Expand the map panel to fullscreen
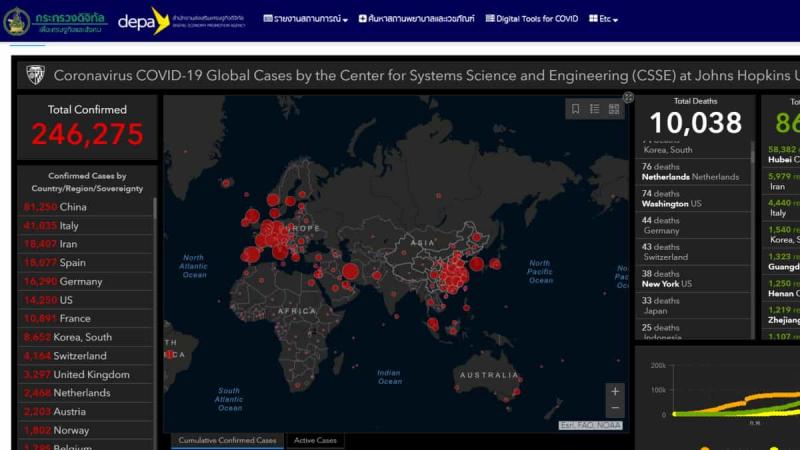 628,97
